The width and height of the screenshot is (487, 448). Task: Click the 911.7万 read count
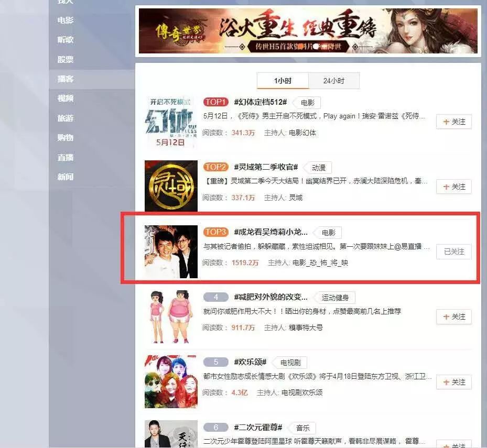[x=243, y=328]
